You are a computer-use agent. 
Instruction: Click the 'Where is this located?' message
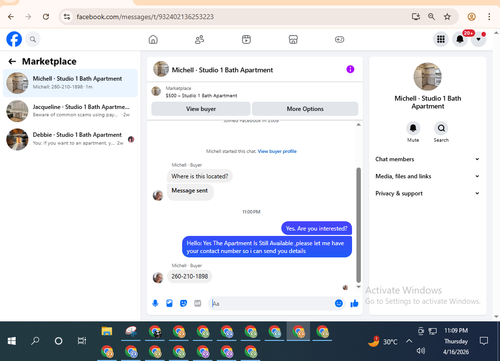coord(200,176)
